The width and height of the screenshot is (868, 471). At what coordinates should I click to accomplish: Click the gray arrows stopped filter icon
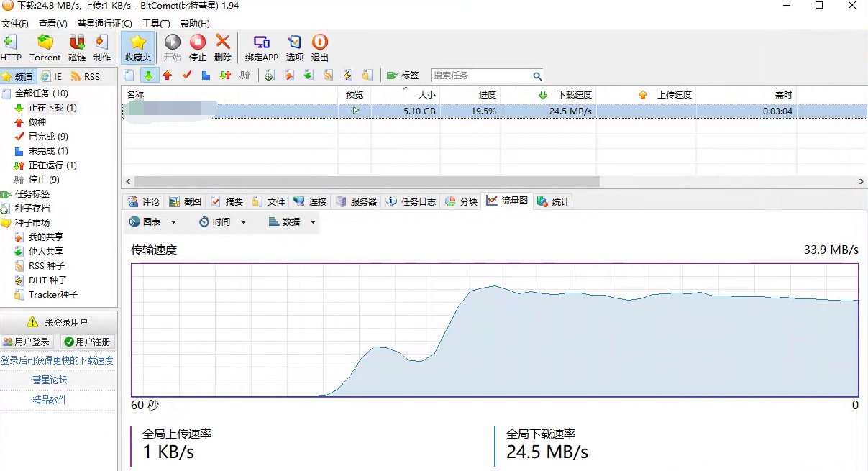tap(245, 75)
